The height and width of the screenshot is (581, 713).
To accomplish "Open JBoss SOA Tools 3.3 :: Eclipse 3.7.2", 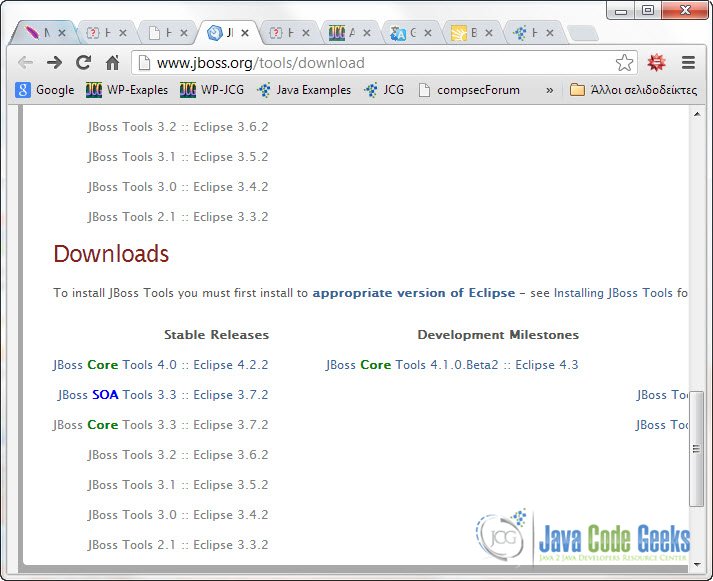I will 163,395.
